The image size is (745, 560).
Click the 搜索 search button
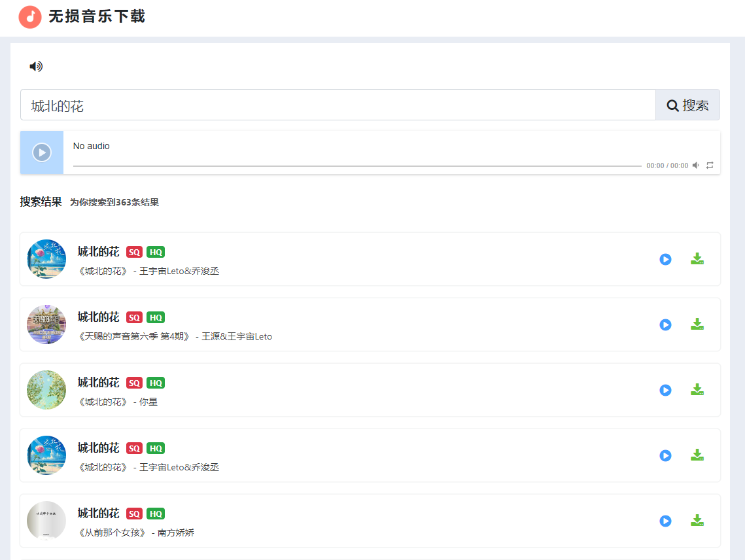687,105
